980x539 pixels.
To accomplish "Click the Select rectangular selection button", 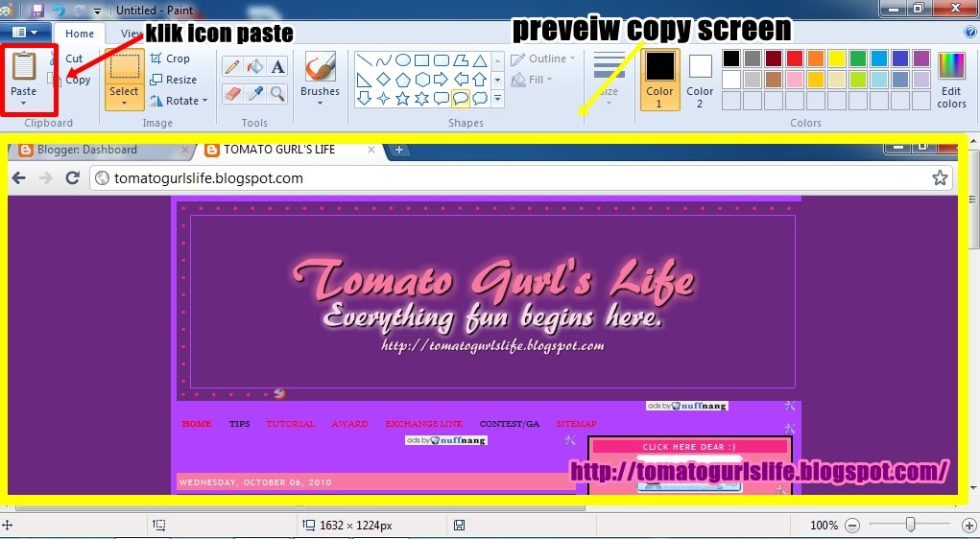I will (x=125, y=68).
